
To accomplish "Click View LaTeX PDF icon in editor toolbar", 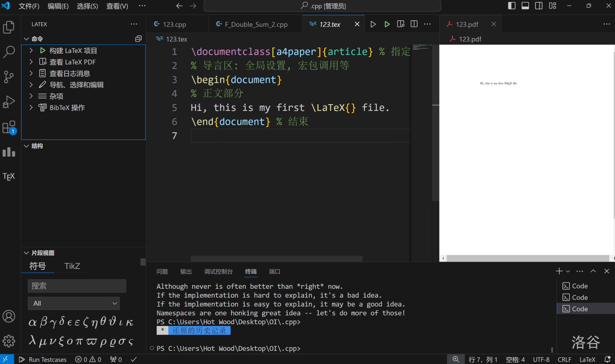I will (x=400, y=24).
